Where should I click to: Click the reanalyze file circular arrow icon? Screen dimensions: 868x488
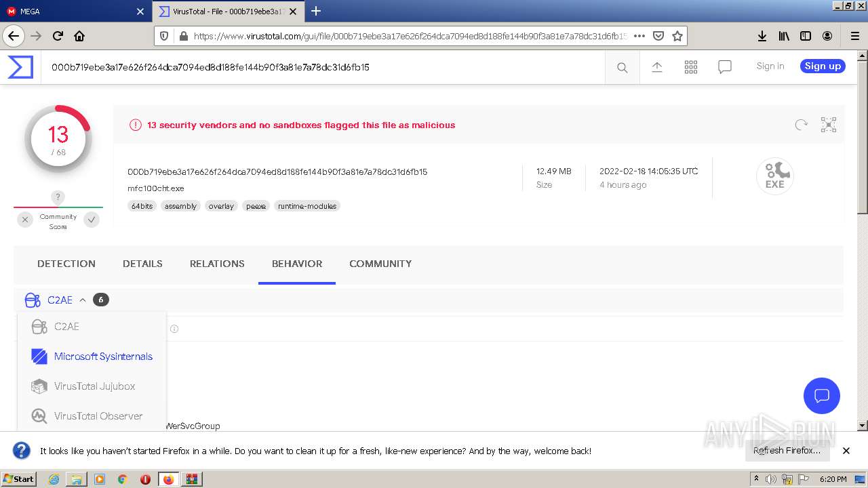[x=801, y=125]
